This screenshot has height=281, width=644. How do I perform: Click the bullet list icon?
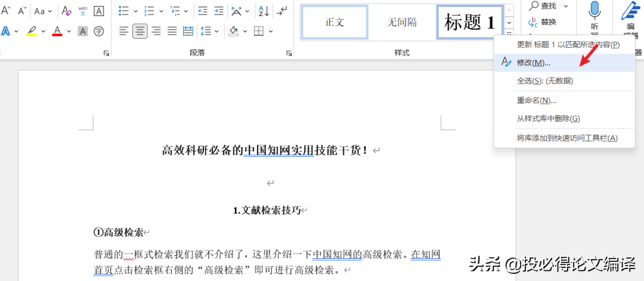123,11
